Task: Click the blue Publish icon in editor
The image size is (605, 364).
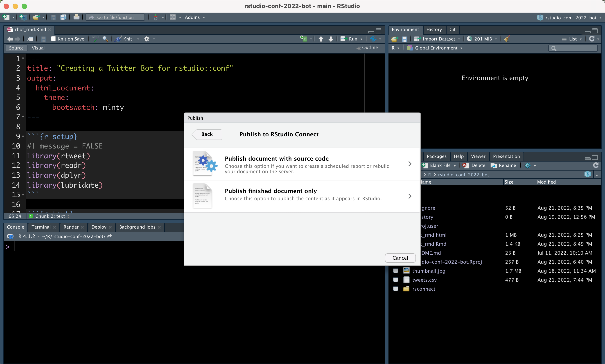Action: click(x=373, y=39)
